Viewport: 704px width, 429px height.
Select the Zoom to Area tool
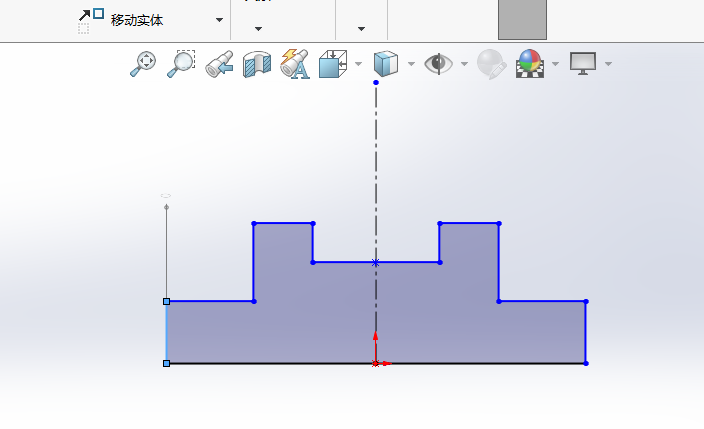[181, 64]
